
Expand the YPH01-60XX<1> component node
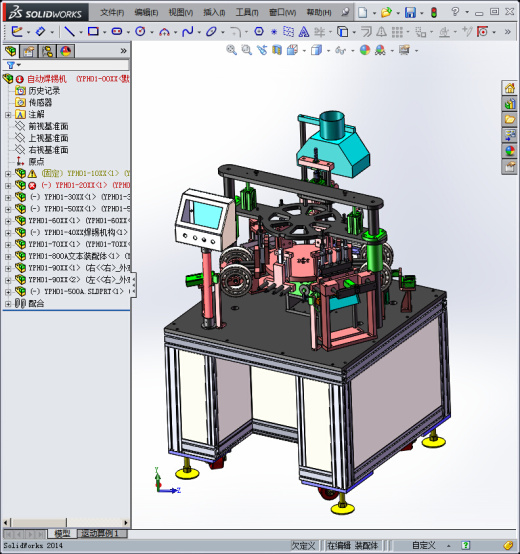tap(8, 221)
